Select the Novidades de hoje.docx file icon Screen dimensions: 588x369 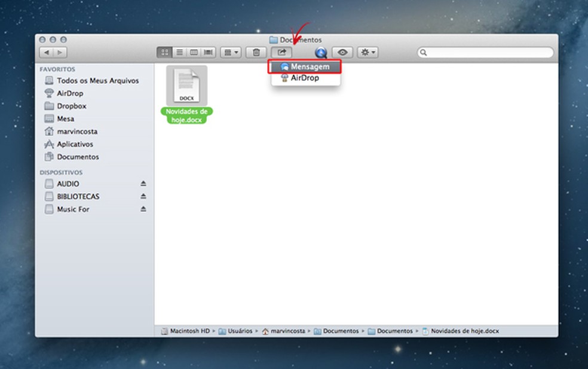click(187, 86)
